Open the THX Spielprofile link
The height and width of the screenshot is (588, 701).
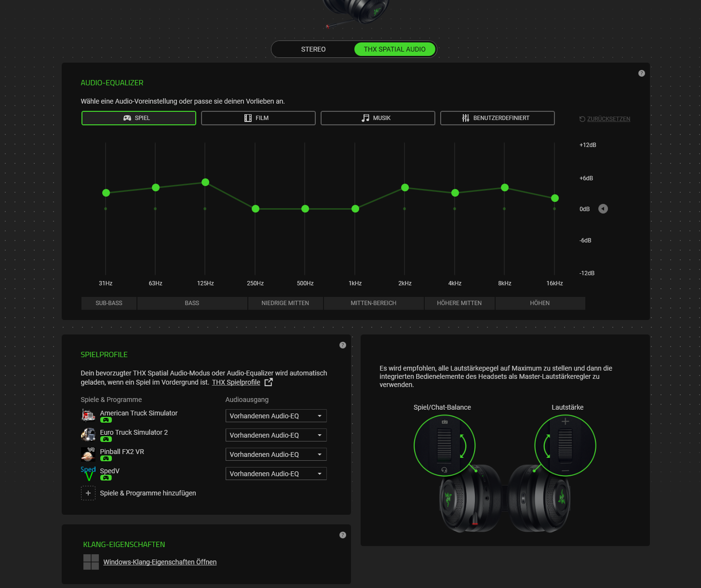point(236,382)
